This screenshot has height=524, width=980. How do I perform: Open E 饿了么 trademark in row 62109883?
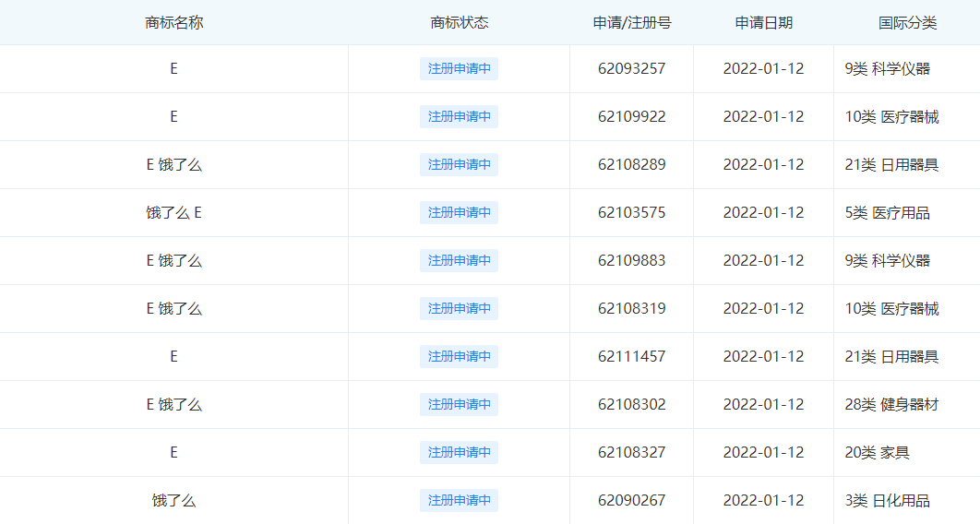[173, 260]
